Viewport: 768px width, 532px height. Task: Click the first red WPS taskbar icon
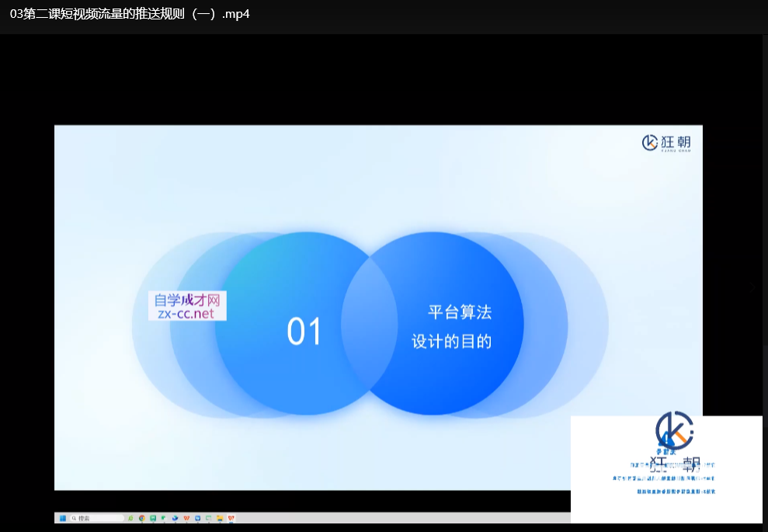pos(186,518)
